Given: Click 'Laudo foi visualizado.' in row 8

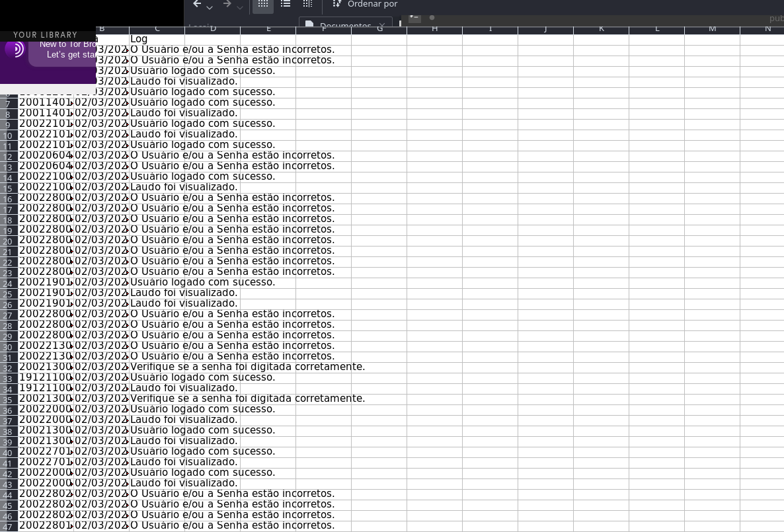Looking at the screenshot, I should [184, 113].
